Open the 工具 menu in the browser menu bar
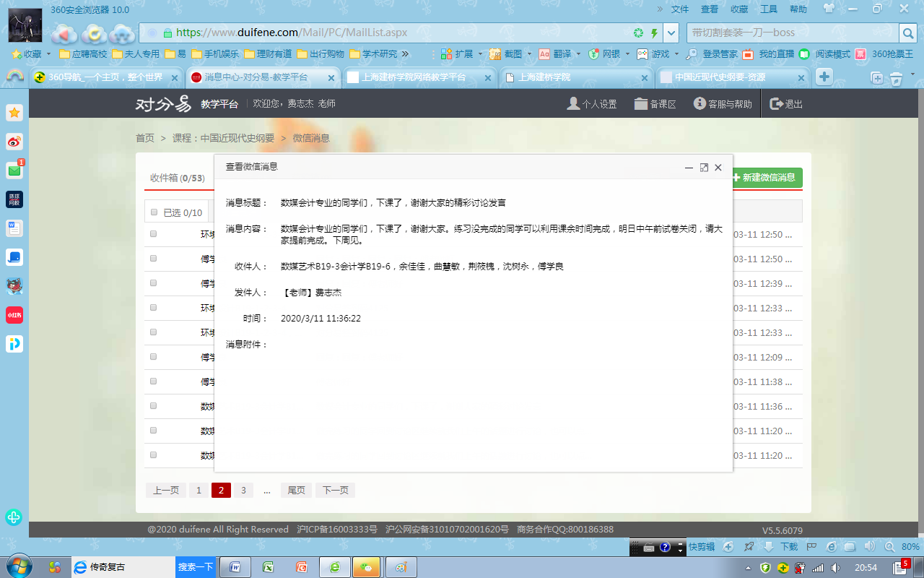 [769, 9]
